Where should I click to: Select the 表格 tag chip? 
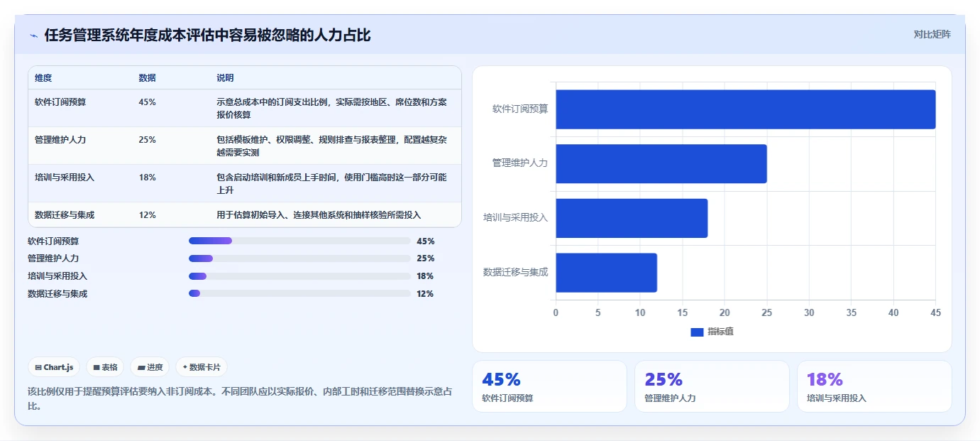pos(105,367)
